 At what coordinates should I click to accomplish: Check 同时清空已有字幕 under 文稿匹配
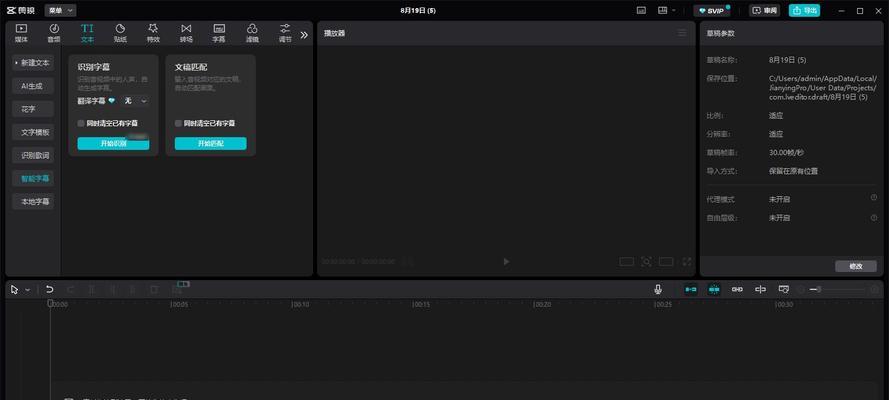pyautogui.click(x=178, y=123)
